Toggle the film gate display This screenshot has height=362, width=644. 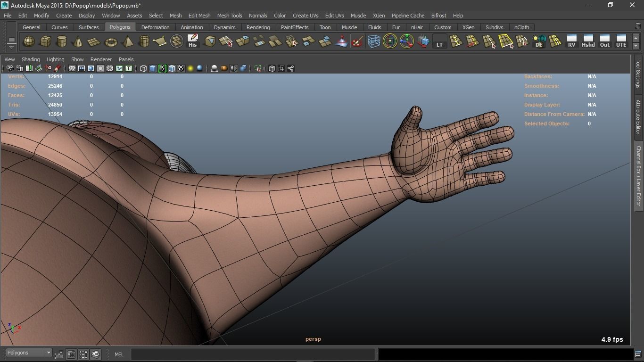82,69
